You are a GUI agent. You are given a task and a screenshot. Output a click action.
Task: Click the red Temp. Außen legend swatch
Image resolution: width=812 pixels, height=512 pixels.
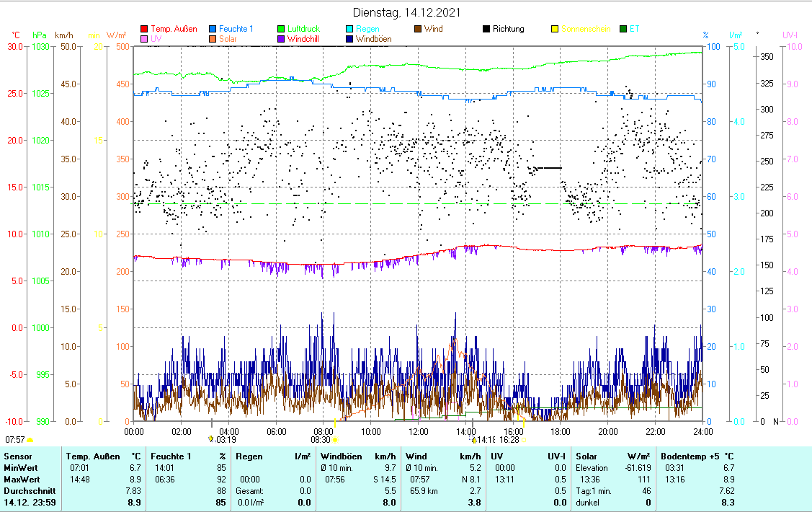(143, 30)
